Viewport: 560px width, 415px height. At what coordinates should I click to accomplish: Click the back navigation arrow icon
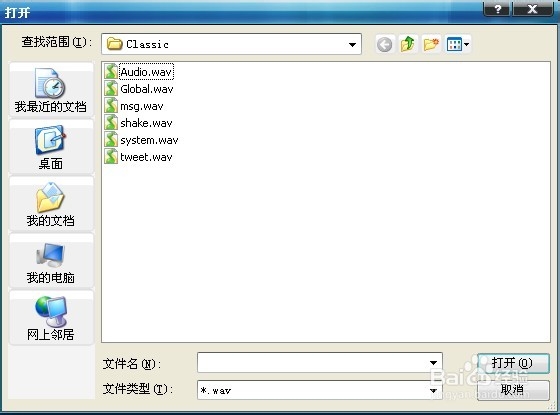click(x=385, y=45)
